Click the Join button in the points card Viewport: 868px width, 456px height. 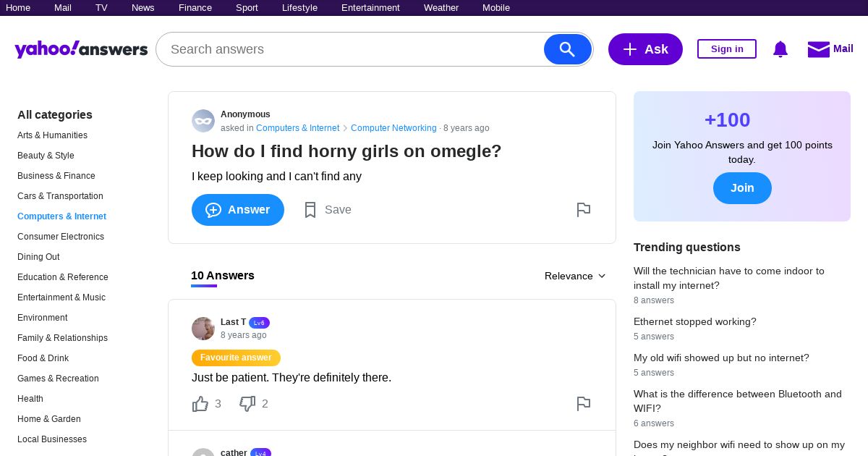[x=742, y=188]
